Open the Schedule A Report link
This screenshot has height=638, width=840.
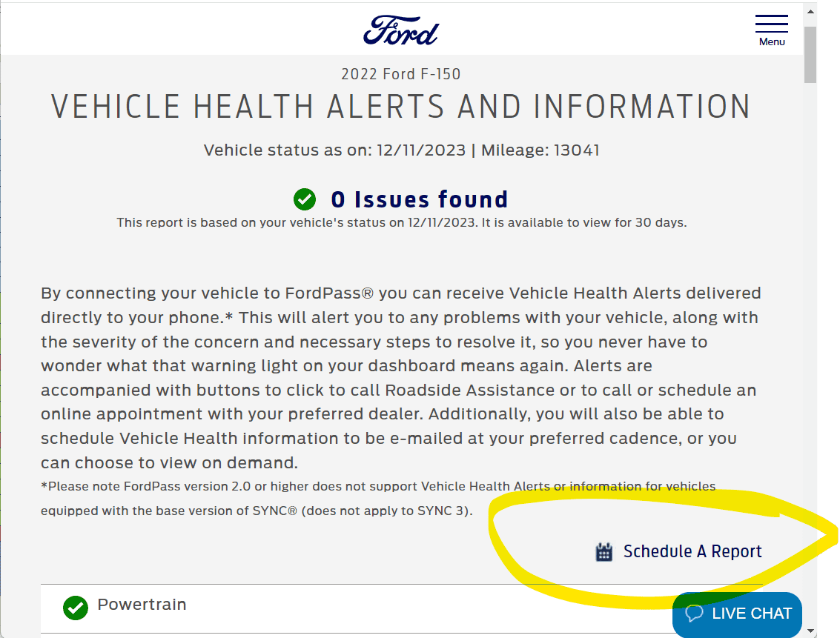click(x=692, y=552)
